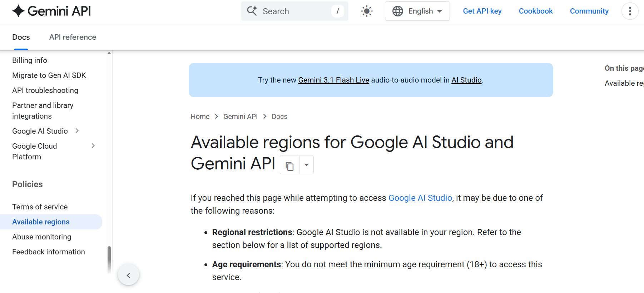Screen dimensions: 644x293
Task: Click the AI Studio link in banner
Action: [466, 80]
